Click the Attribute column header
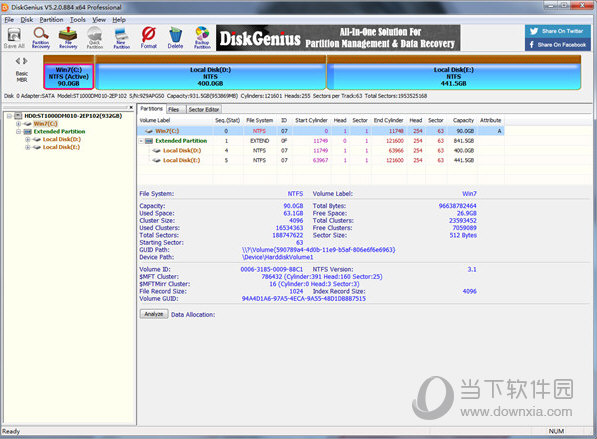The height and width of the screenshot is (439, 597). click(x=490, y=120)
